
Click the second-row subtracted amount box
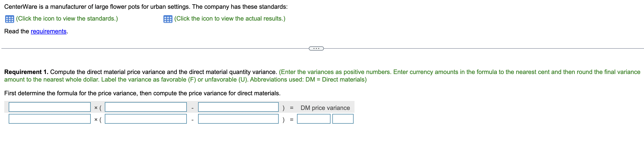point(238,119)
